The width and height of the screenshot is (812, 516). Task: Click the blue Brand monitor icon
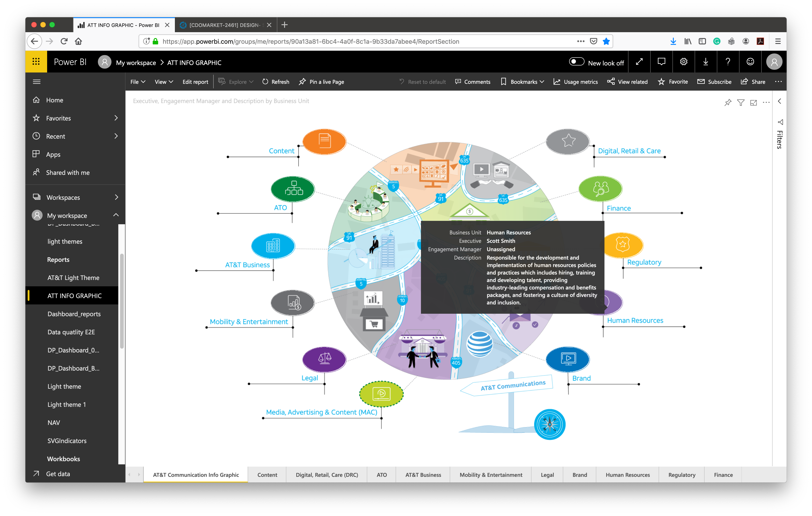pyautogui.click(x=568, y=359)
